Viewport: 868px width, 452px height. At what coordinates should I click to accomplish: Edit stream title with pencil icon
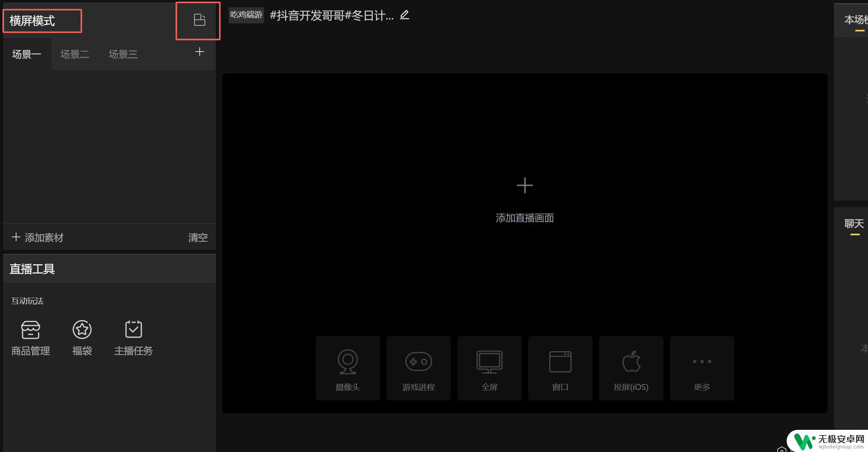pyautogui.click(x=405, y=15)
